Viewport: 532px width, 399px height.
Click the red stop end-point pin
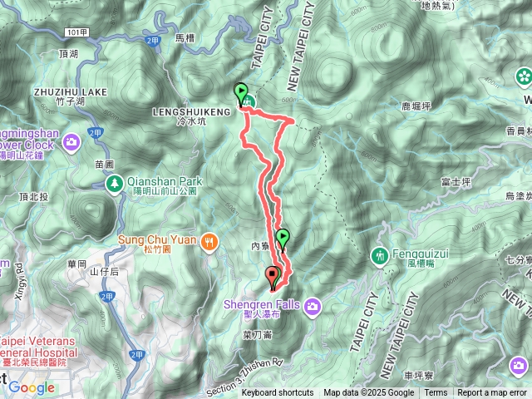[x=272, y=278]
